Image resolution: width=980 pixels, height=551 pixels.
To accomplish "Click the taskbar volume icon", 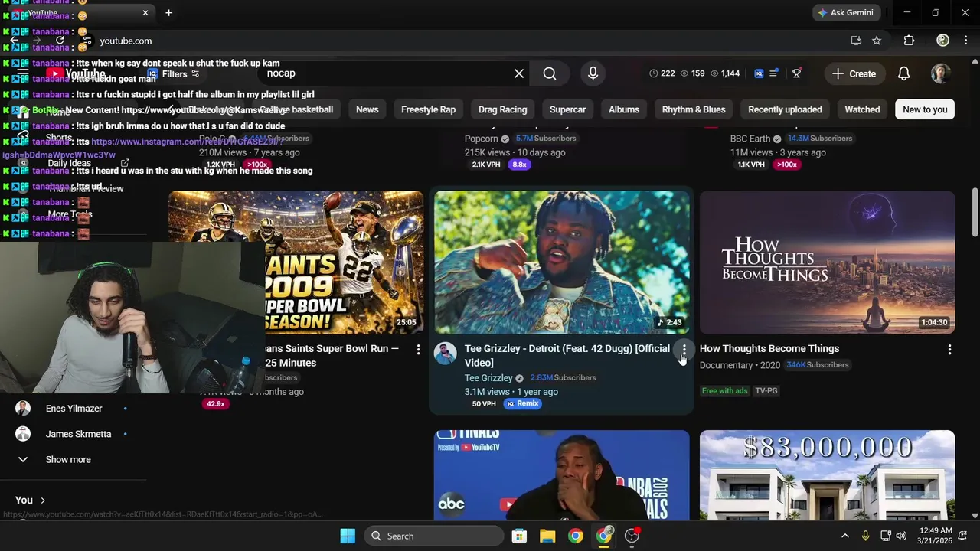I will tap(901, 536).
